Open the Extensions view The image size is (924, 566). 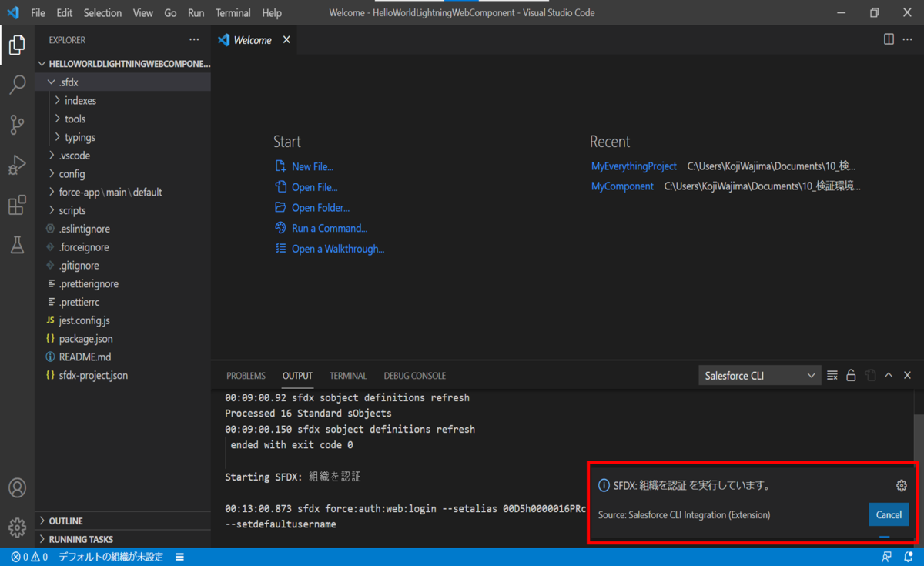(17, 204)
